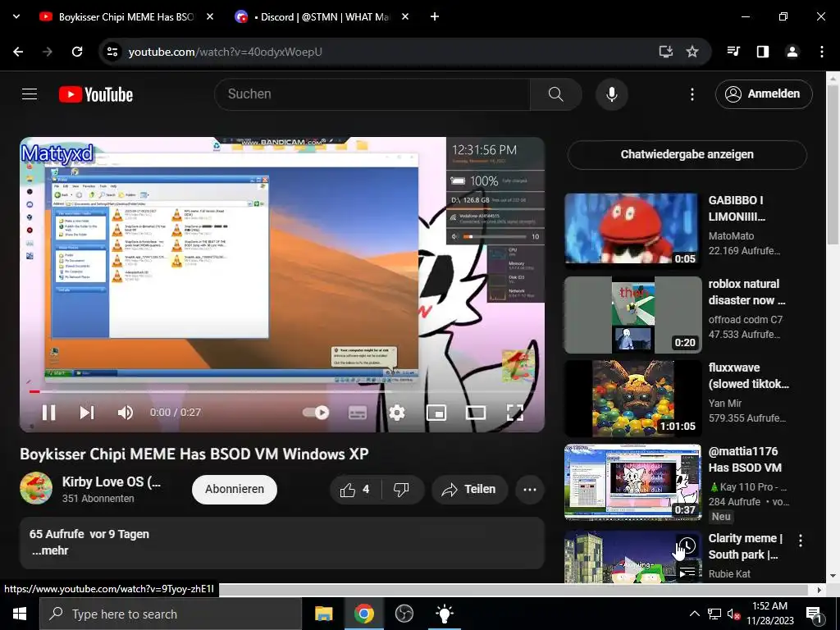Viewport: 840px width, 630px height.
Task: Toggle Chrome side panel
Action: 763,52
